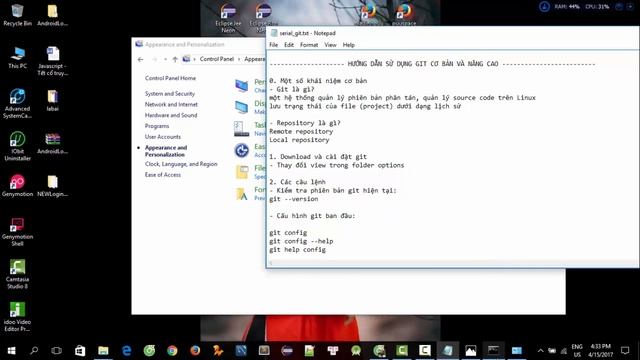This screenshot has height=360, width=640.
Task: Open System and Security category
Action: (170, 93)
